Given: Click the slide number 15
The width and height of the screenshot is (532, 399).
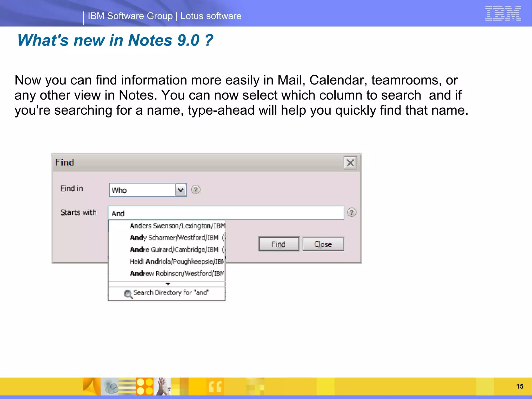Looking at the screenshot, I should 520,386.
